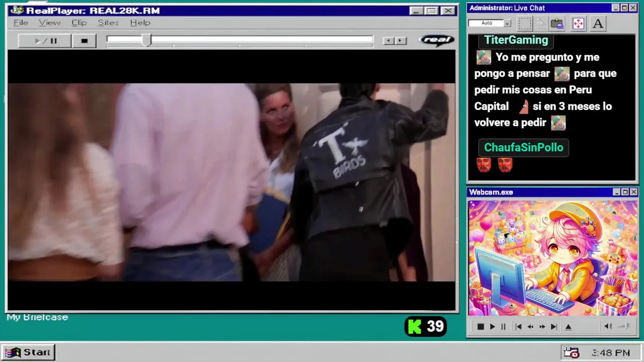Click the RealPlayer position slider track
The height and width of the screenshot is (362, 644).
240,40
